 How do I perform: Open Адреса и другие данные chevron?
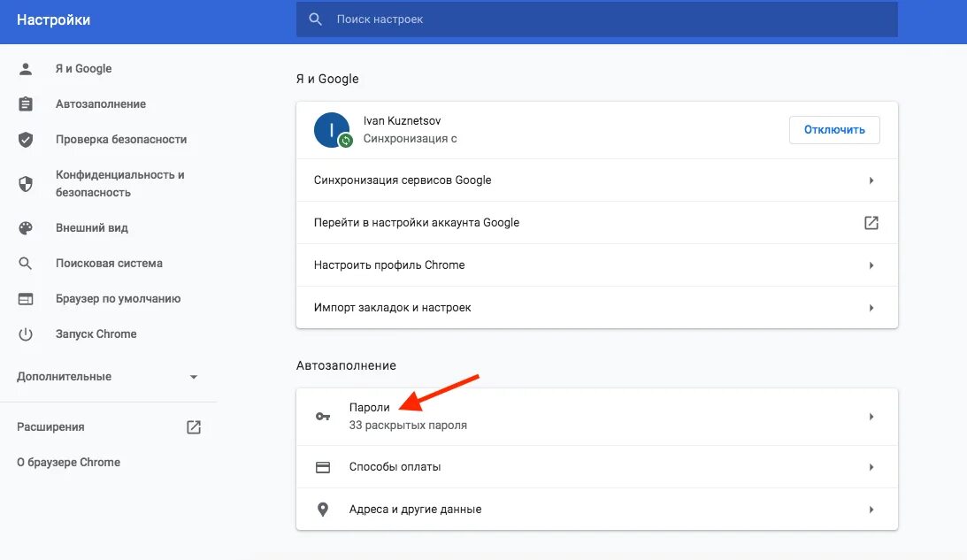(x=871, y=510)
